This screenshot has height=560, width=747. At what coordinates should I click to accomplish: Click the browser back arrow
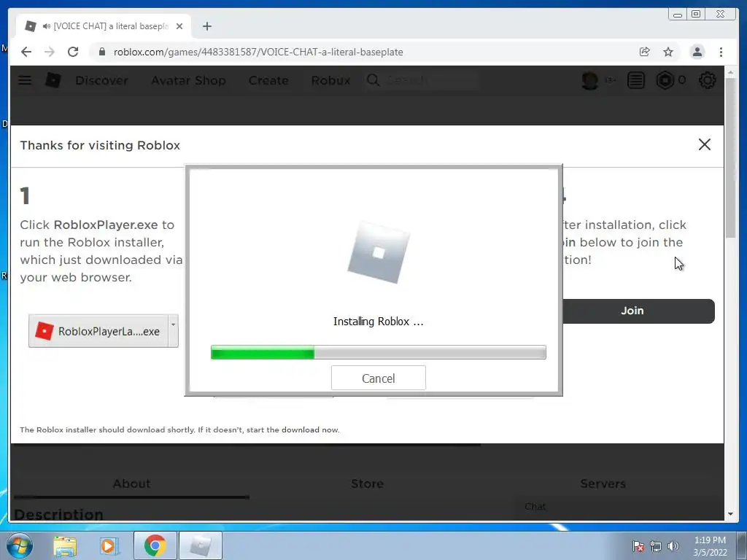26,52
